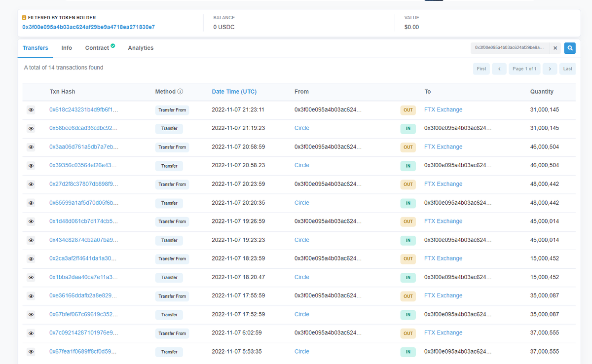This screenshot has height=364, width=592.
Task: View details eye for txn 0x1d48d061cb7d174cb5
Action: click(31, 221)
